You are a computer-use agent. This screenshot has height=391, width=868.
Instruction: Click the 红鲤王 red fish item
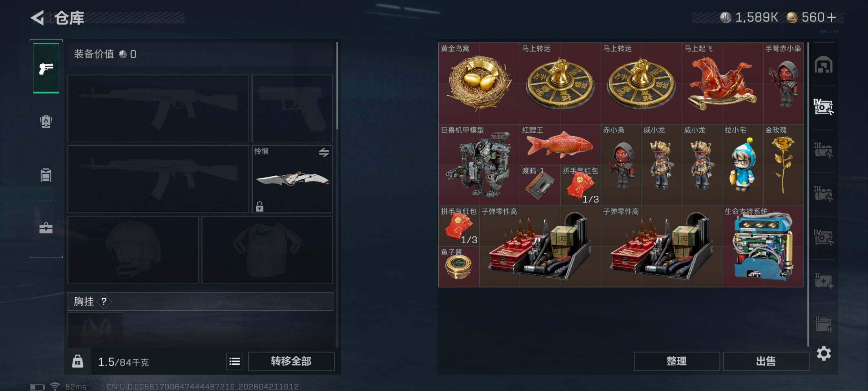(x=560, y=144)
